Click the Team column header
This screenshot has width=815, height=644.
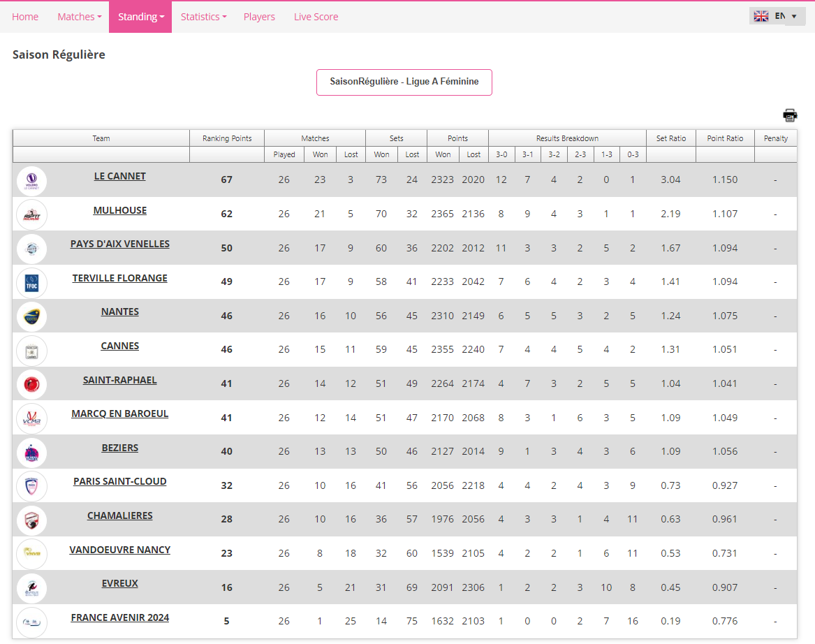tap(101, 138)
